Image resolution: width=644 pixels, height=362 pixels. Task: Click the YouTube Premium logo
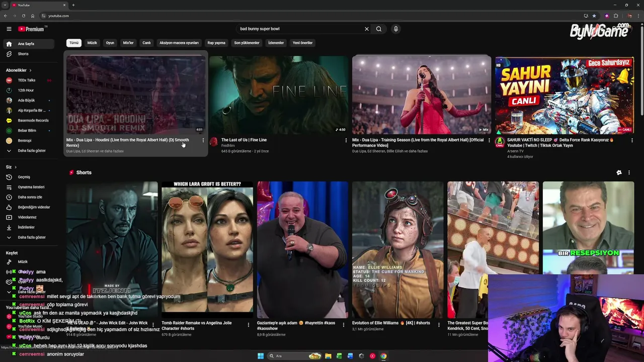coord(32,29)
